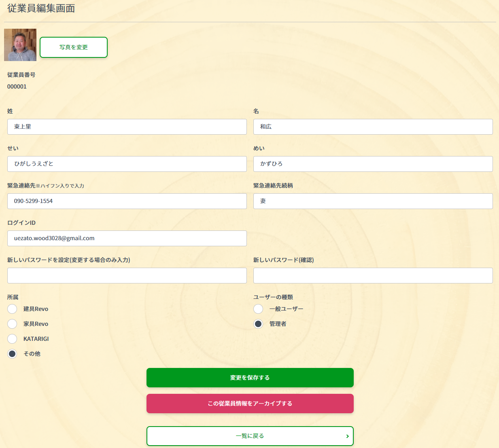
Task: Focus the new password input field
Action: [127, 275]
